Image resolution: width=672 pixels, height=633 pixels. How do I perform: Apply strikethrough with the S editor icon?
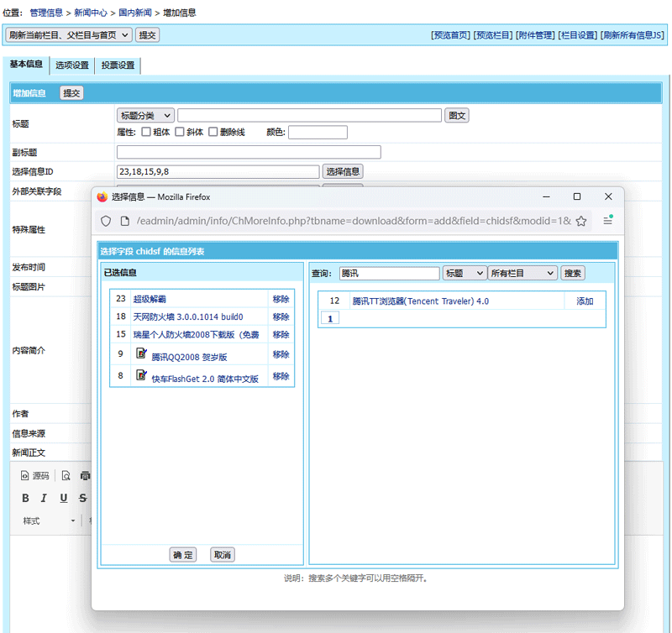82,498
